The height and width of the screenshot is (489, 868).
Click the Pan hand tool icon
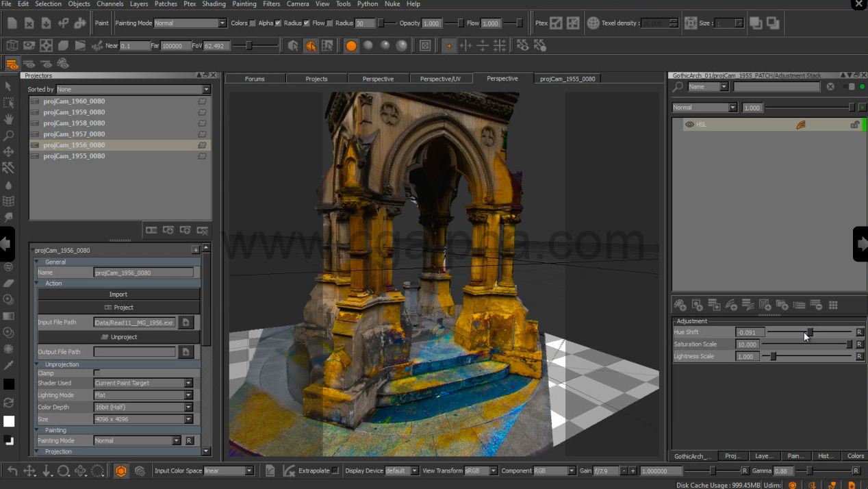tap(9, 119)
